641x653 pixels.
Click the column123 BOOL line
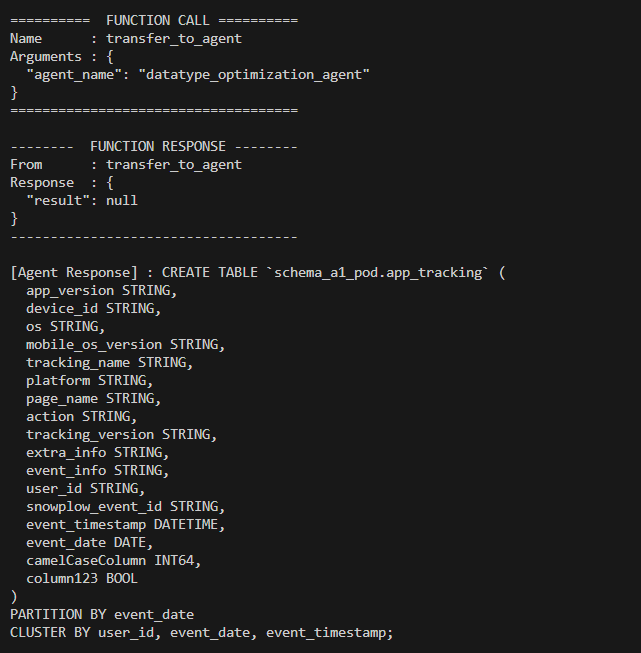(x=82, y=578)
